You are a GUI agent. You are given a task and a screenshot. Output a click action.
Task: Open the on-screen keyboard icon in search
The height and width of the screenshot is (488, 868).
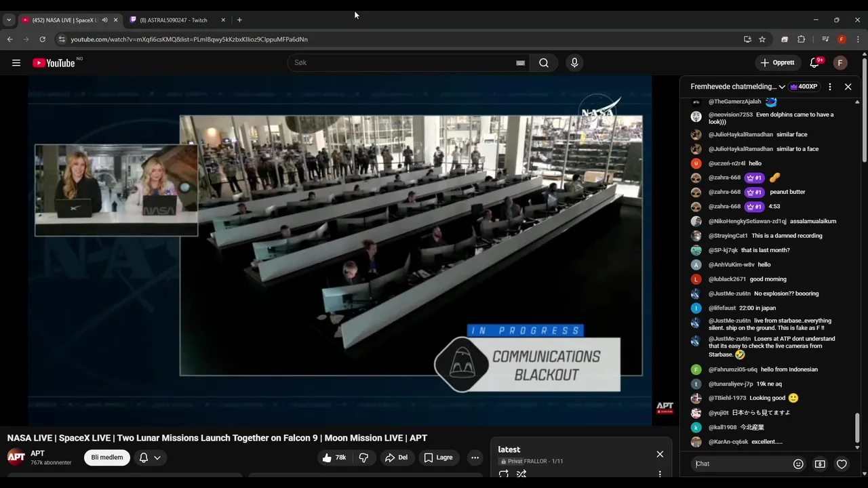click(x=520, y=63)
